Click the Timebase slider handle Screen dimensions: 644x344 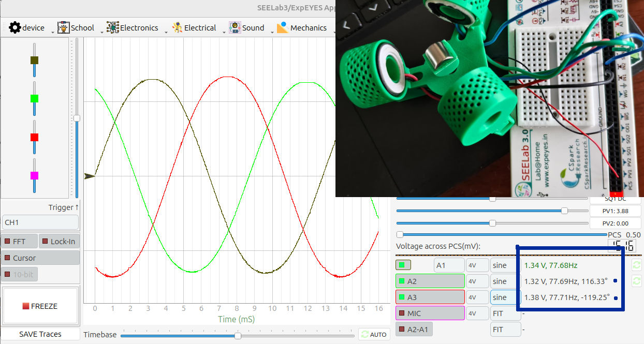click(238, 335)
